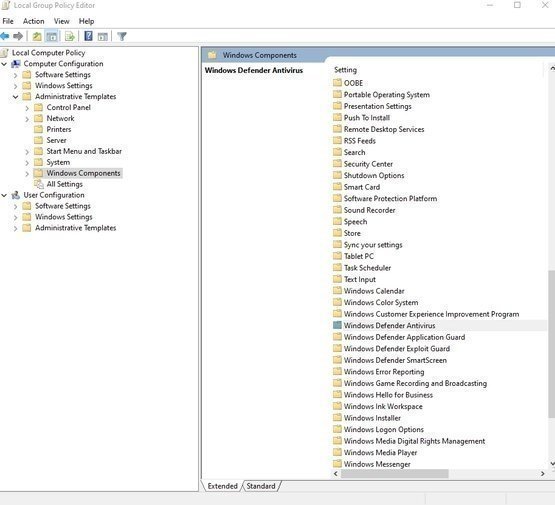The image size is (555, 505).
Task: Select Windows Hello for Business folder
Action: (x=388, y=395)
